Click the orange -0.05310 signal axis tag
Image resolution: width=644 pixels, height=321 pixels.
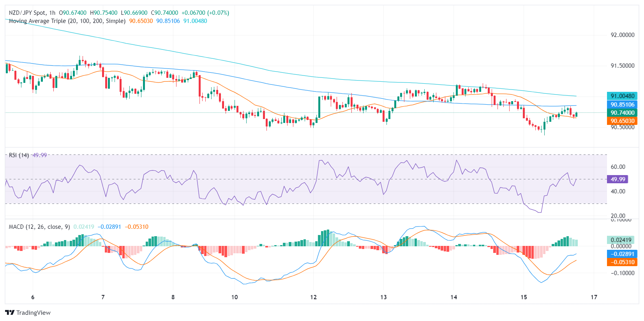click(622, 262)
